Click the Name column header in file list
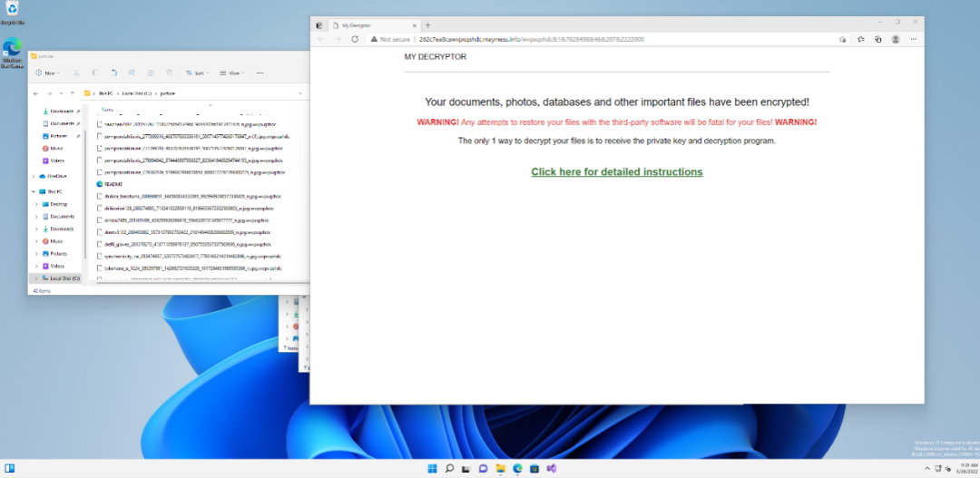This screenshot has height=478, width=980. [107, 110]
